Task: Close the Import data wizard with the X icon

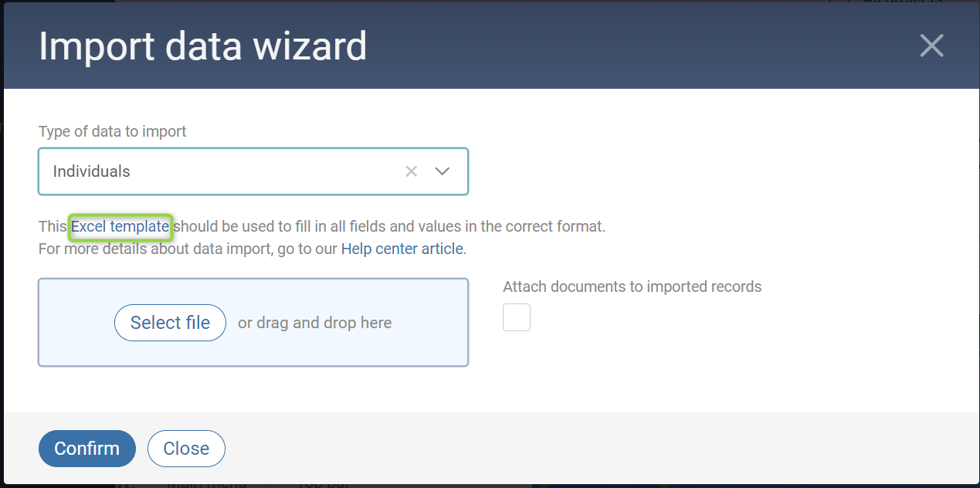Action: point(931,46)
